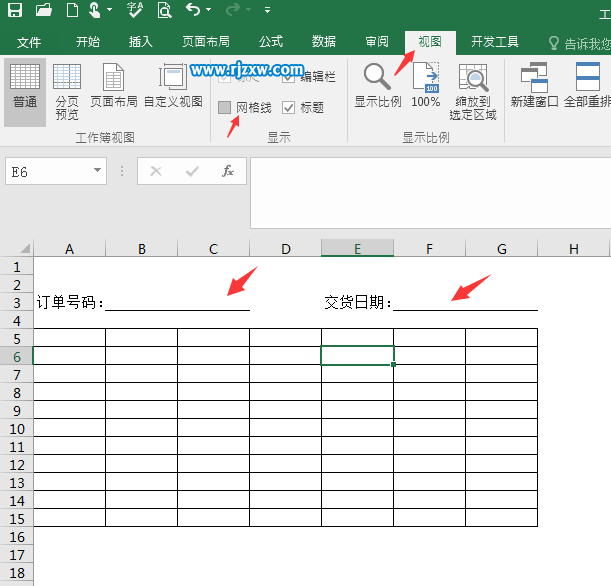Open the 文件 tab

click(29, 42)
